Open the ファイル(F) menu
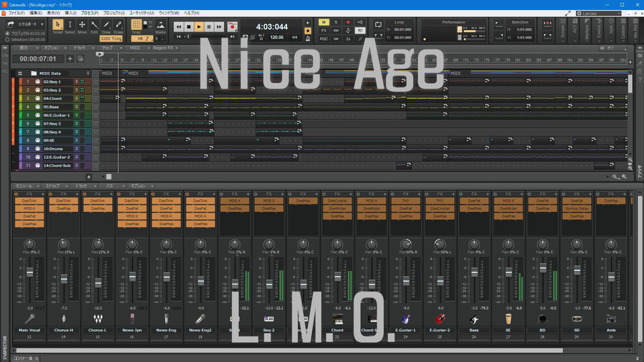The image size is (644, 362). click(x=16, y=13)
